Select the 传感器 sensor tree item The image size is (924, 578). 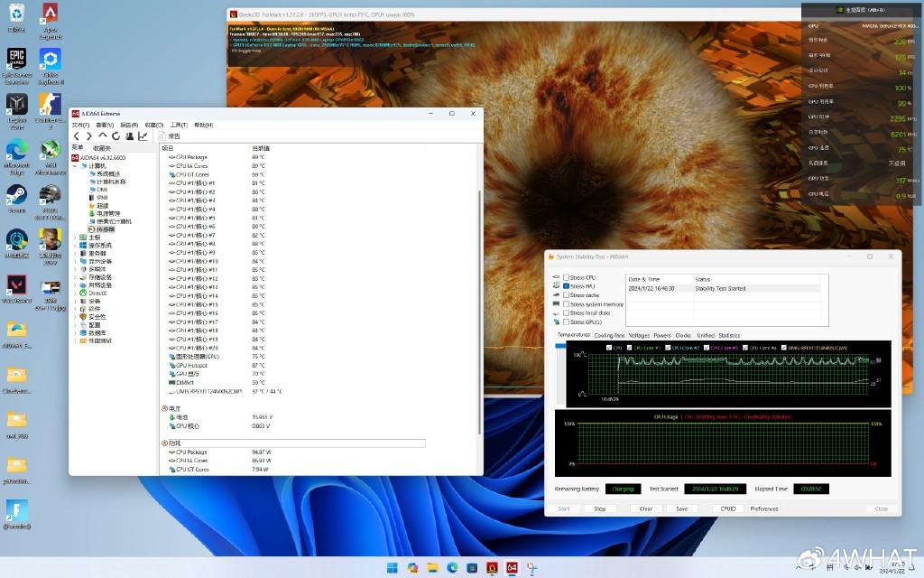[106, 229]
